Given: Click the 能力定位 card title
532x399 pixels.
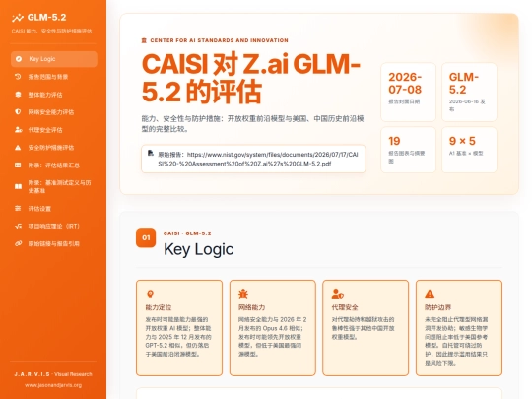Looking at the screenshot, I should (x=159, y=307).
